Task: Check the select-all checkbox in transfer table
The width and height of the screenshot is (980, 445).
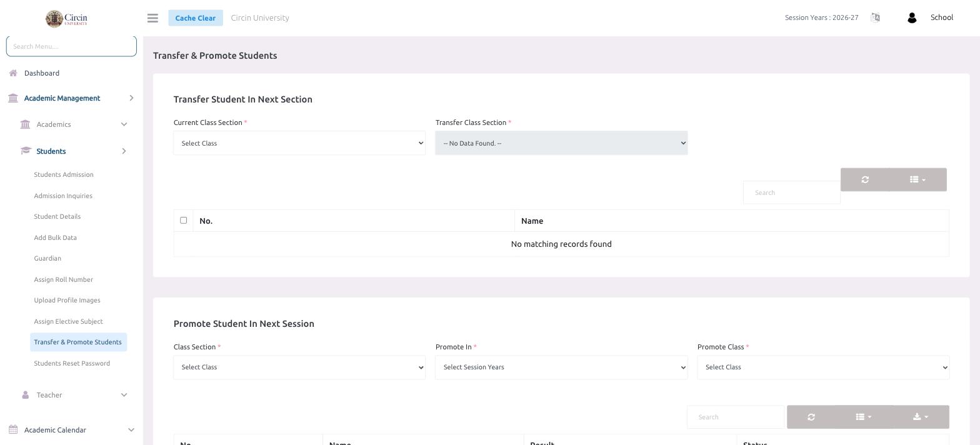Action: pos(183,220)
